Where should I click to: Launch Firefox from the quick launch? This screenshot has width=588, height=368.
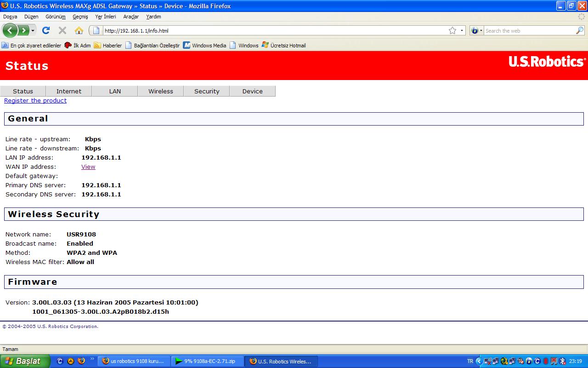coord(81,361)
